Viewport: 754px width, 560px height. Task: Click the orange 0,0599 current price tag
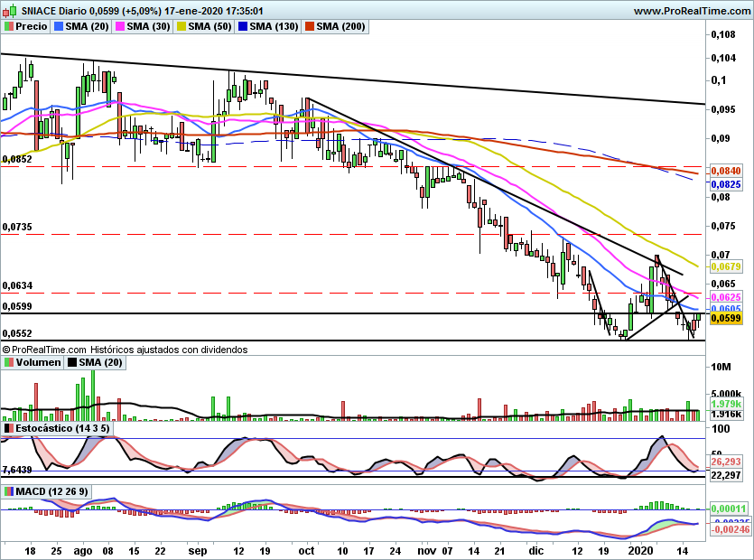pyautogui.click(x=725, y=319)
